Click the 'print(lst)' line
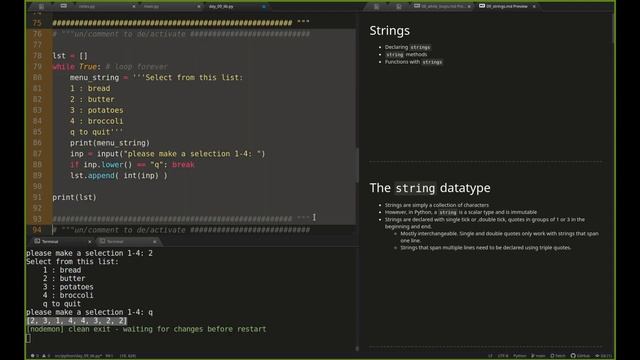 click(74, 198)
